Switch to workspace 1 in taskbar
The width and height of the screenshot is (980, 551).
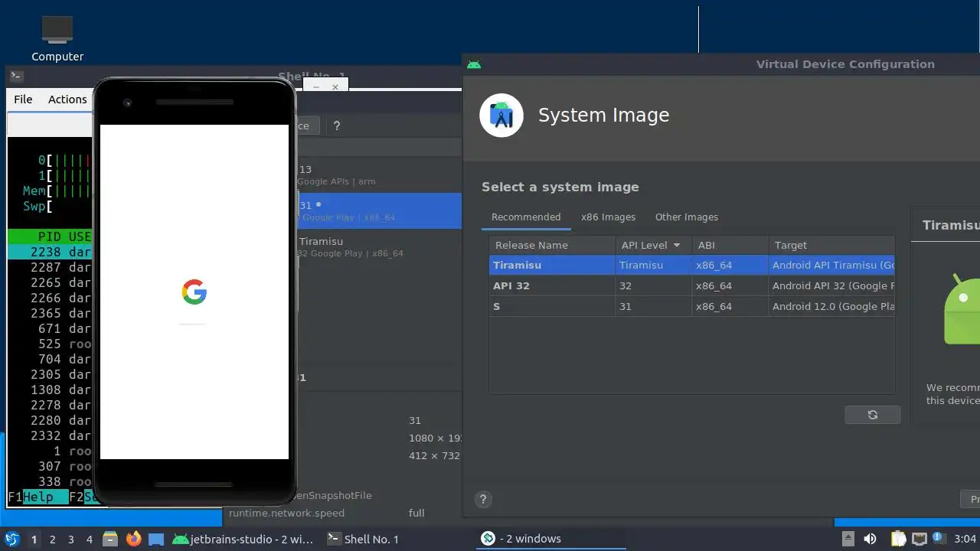tap(34, 540)
